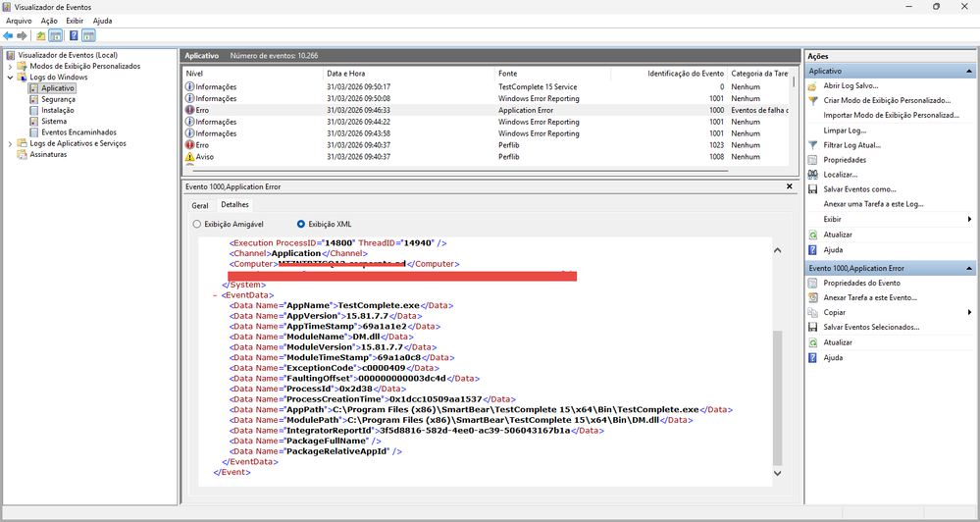This screenshot has height=522, width=980.
Task: Collapse the Logs do Windows tree node
Action: click(x=11, y=78)
